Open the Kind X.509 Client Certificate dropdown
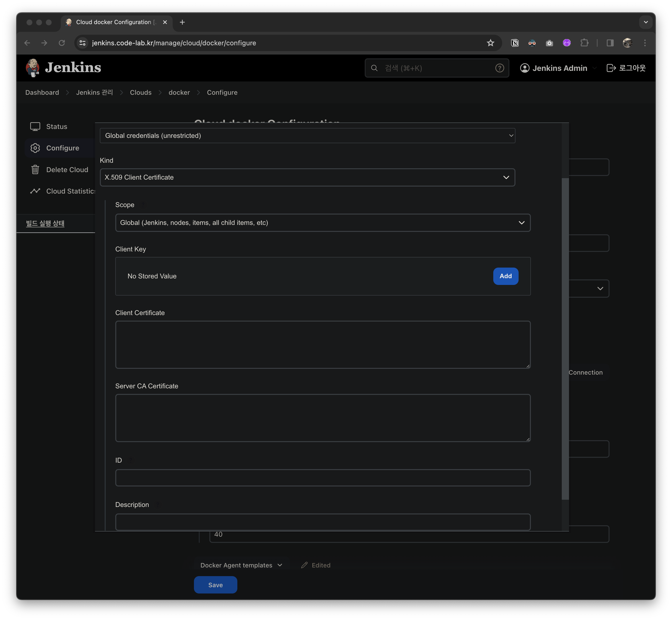 (307, 177)
